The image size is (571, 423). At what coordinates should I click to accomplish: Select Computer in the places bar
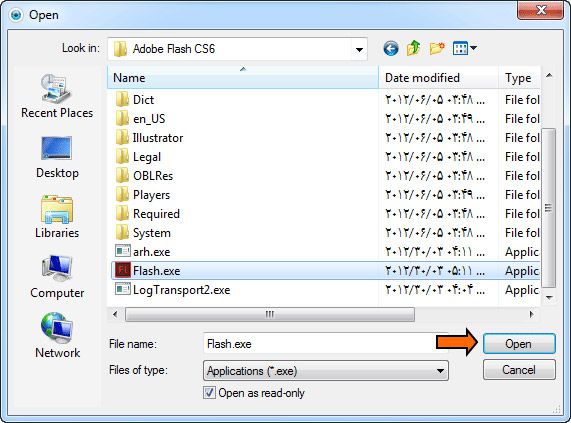[57, 277]
